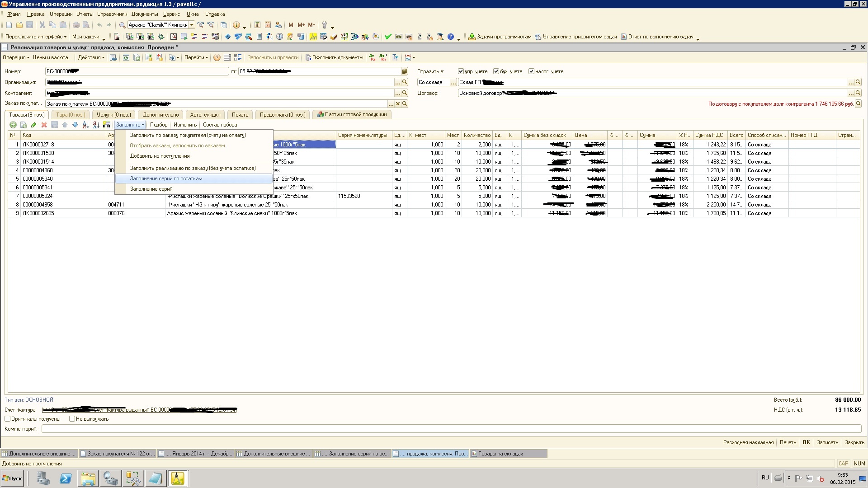The width and height of the screenshot is (868, 488).
Task: Toggle the упр. учете checkbox
Action: [462, 71]
